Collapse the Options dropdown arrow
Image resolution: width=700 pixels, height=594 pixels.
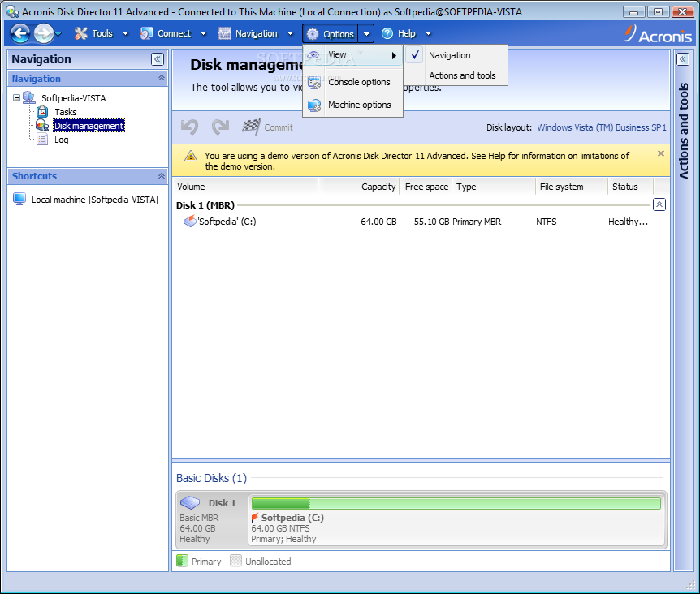click(366, 34)
